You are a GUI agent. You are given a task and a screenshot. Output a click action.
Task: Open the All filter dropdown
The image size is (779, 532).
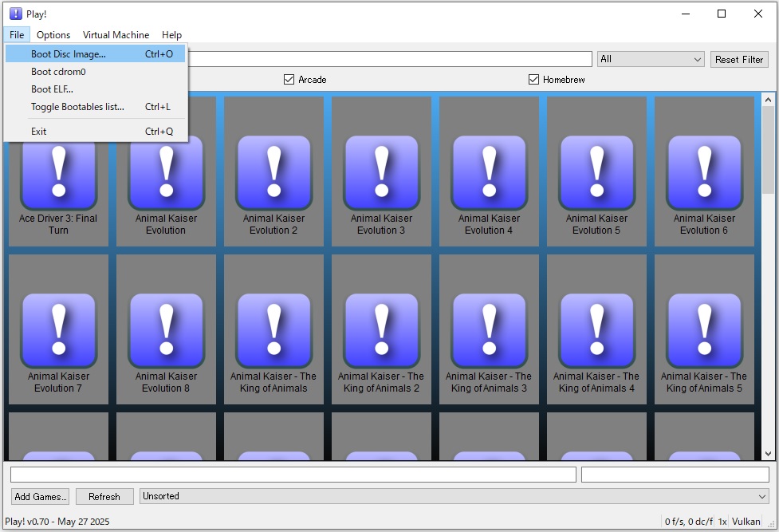click(651, 59)
